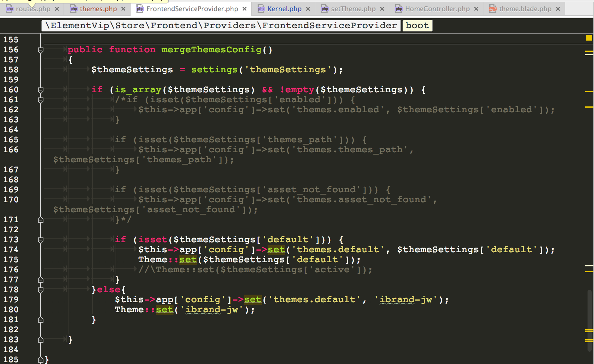This screenshot has width=594, height=364.
Task: Collapse the fold marker at line 173
Action: [x=41, y=240]
